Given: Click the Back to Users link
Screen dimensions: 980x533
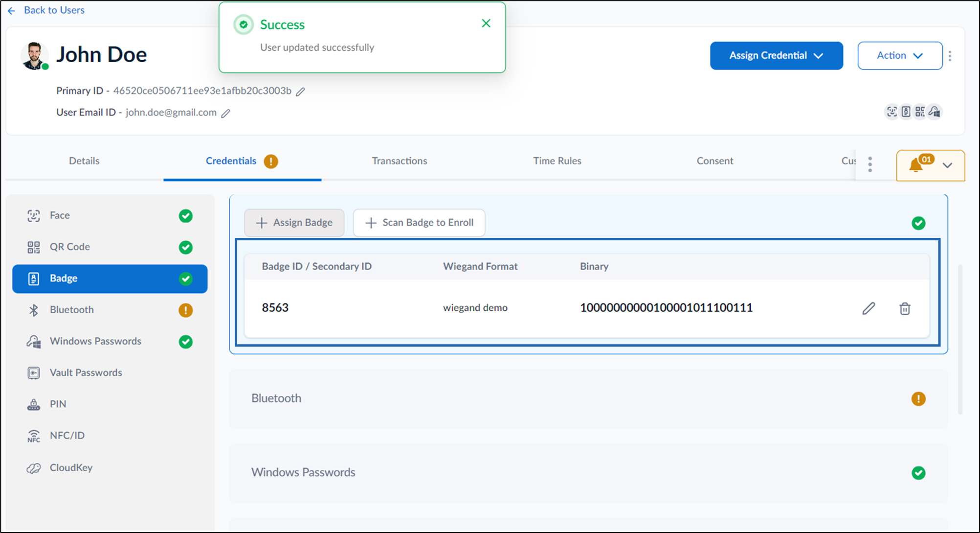Looking at the screenshot, I should 54,10.
